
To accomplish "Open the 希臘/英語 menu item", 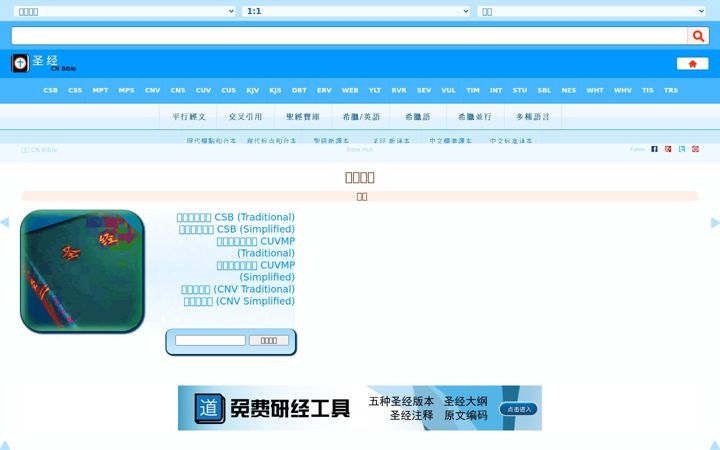I will point(361,117).
